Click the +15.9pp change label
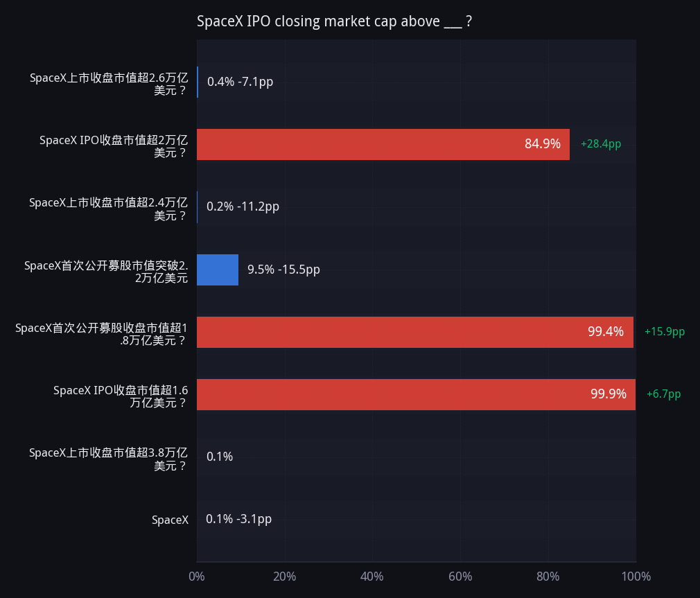700x598 pixels. [x=664, y=332]
